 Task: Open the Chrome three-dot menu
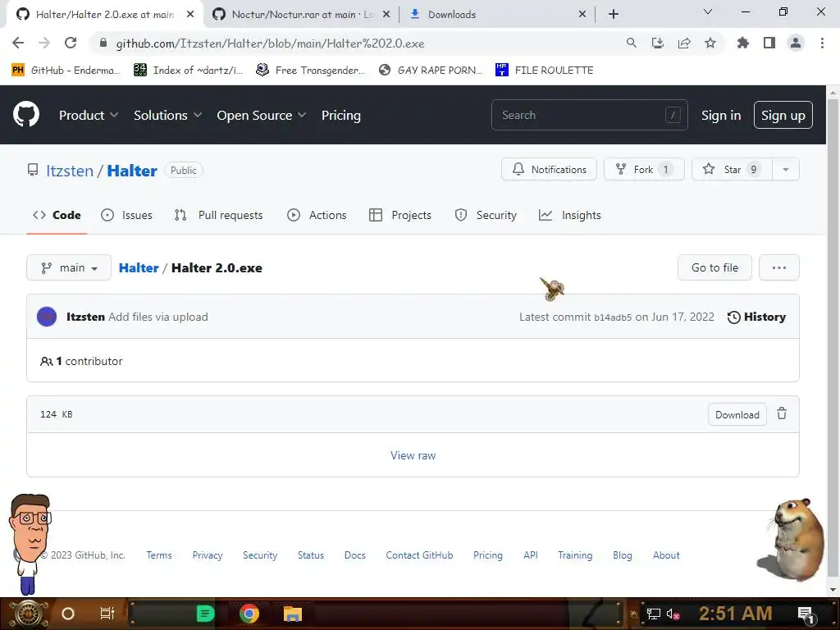tap(822, 43)
